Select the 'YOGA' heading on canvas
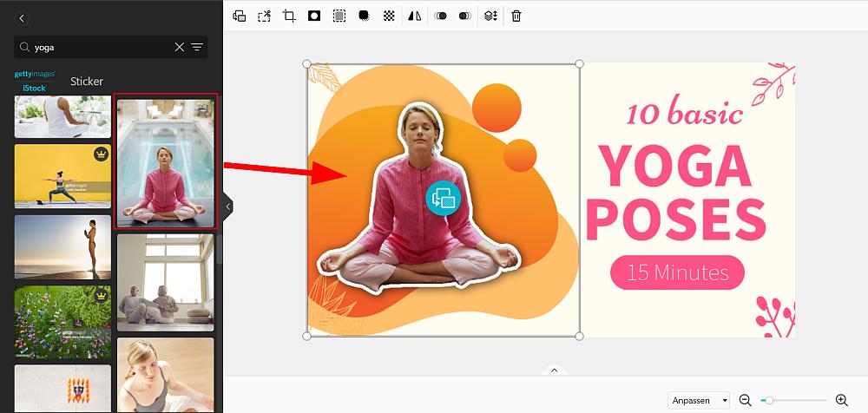The width and height of the screenshot is (868, 413). tap(675, 166)
